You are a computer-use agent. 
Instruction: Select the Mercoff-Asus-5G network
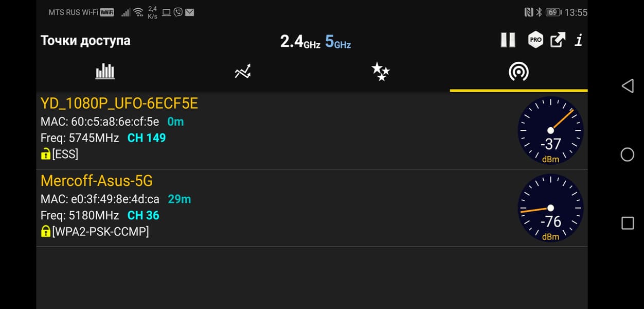tap(97, 181)
